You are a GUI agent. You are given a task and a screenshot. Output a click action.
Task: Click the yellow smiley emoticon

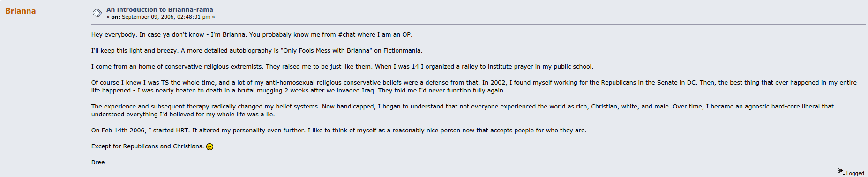210,146
